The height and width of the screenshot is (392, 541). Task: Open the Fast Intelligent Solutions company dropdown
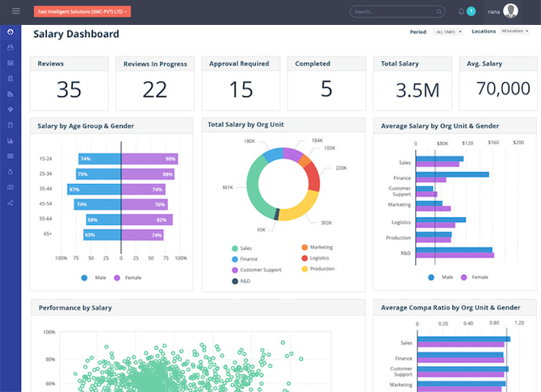pos(82,11)
